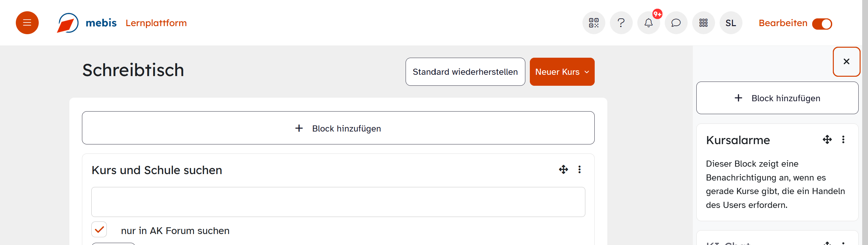Open the hamburger navigation menu
Image resolution: width=868 pixels, height=245 pixels.
coord(27,23)
